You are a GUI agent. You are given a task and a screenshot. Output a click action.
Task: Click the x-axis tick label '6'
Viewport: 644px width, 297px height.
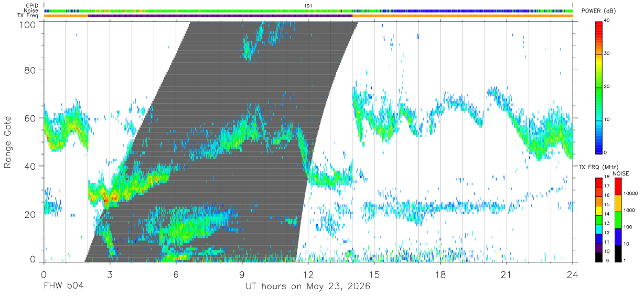click(176, 274)
